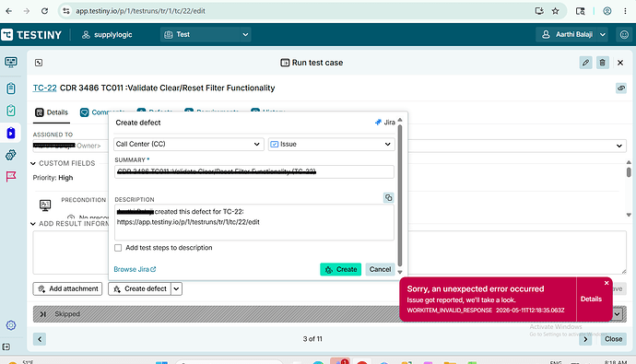Dismiss the error notification with its X

607,283
